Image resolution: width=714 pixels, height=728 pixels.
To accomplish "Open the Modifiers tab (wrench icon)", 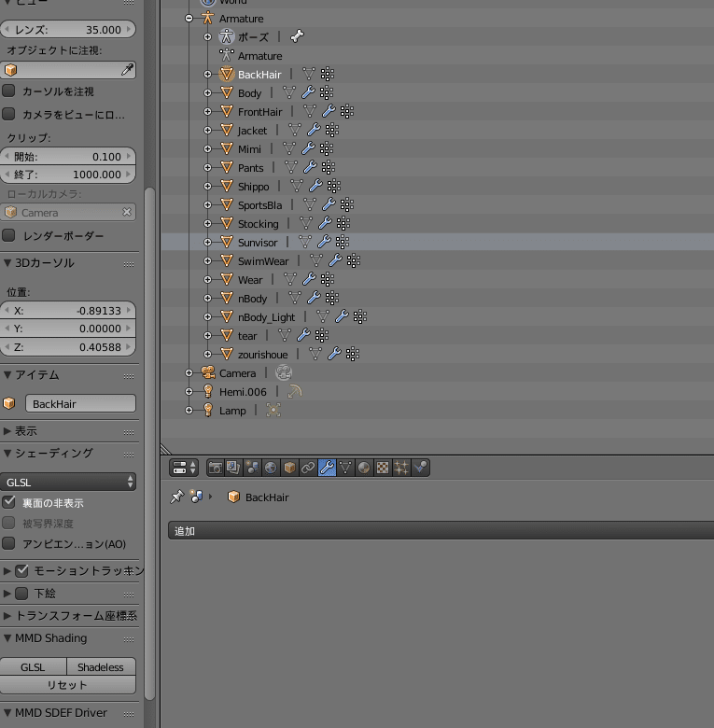I will point(327,468).
